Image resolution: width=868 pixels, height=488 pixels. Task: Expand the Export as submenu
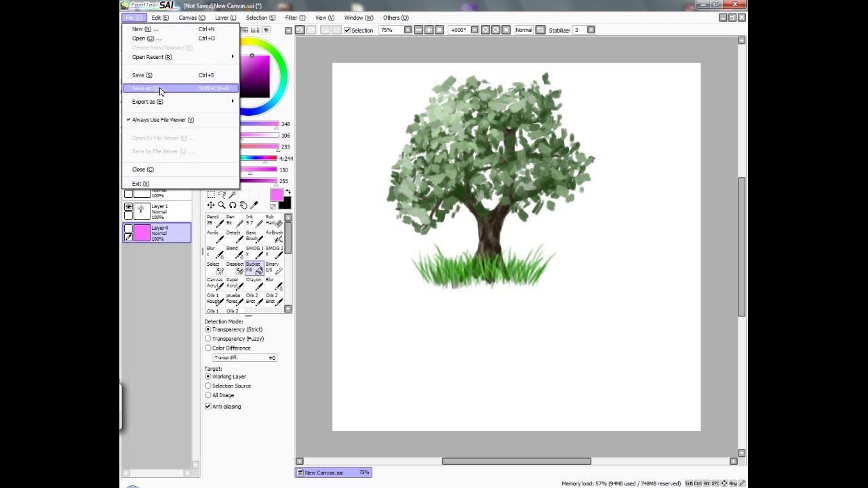180,102
